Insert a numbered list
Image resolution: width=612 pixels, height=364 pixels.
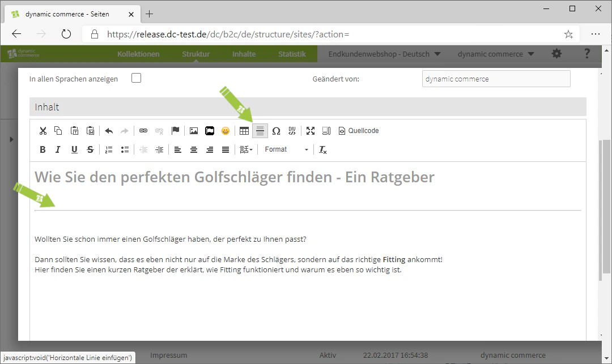point(109,149)
